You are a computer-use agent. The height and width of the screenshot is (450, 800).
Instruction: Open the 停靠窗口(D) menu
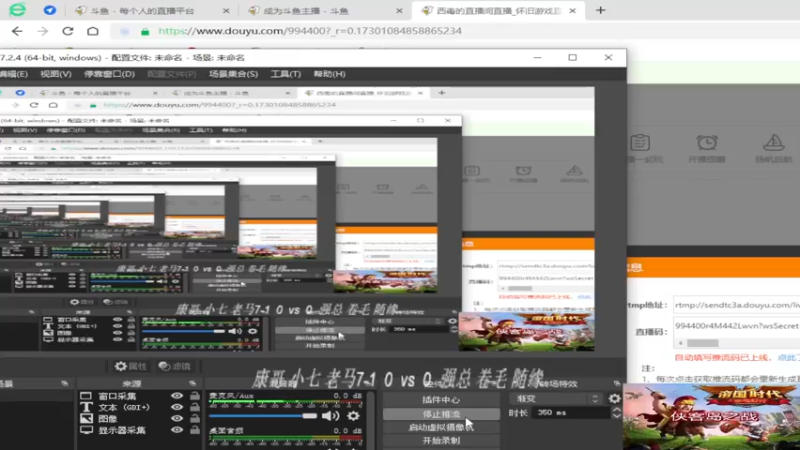click(x=109, y=74)
